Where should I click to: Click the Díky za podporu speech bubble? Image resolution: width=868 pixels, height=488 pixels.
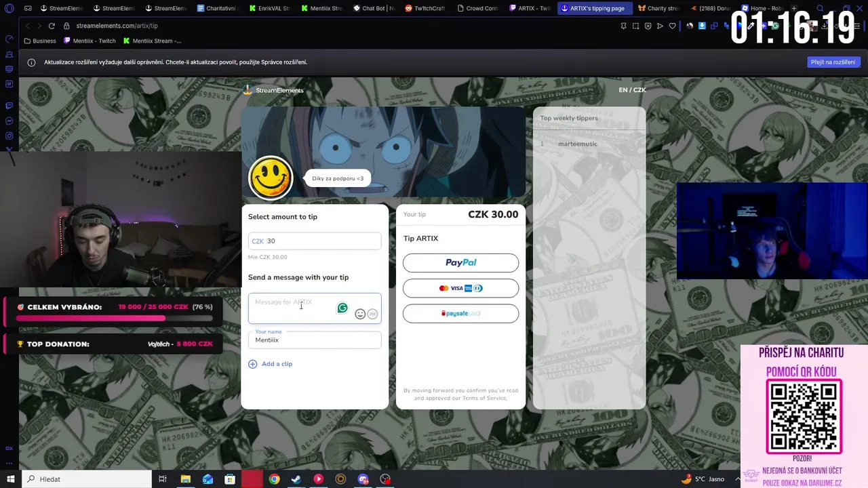pyautogui.click(x=338, y=178)
